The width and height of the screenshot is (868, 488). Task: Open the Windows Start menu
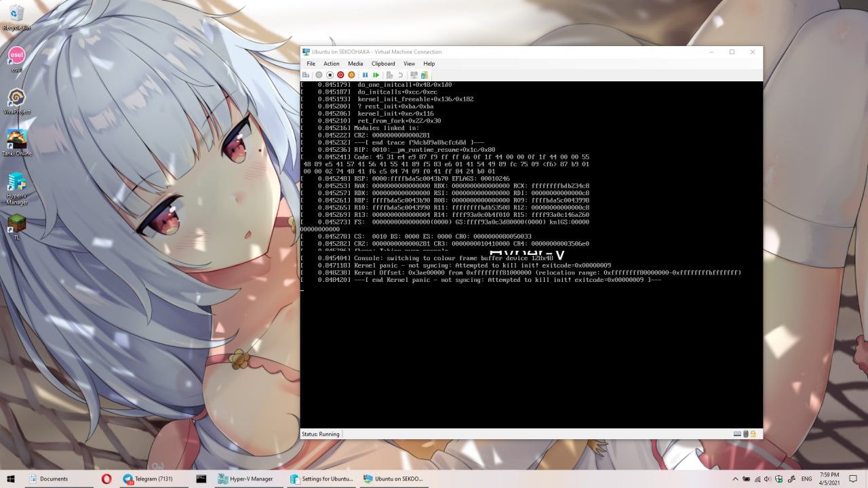[12, 479]
